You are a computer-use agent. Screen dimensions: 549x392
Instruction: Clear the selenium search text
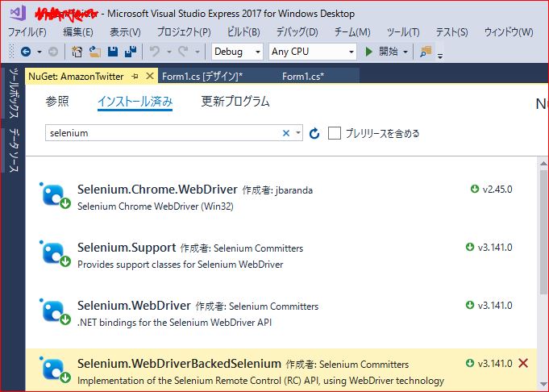286,133
